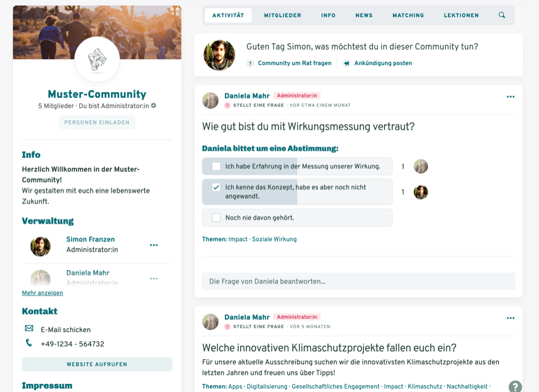The width and height of the screenshot is (539, 392).
Task: Switch to the Mitglieder tab
Action: coord(282,15)
